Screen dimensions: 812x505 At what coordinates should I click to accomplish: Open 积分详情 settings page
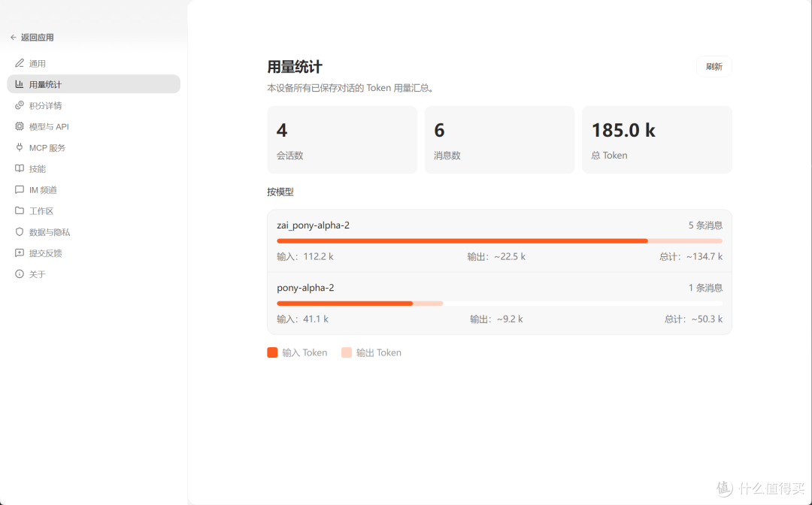click(94, 105)
